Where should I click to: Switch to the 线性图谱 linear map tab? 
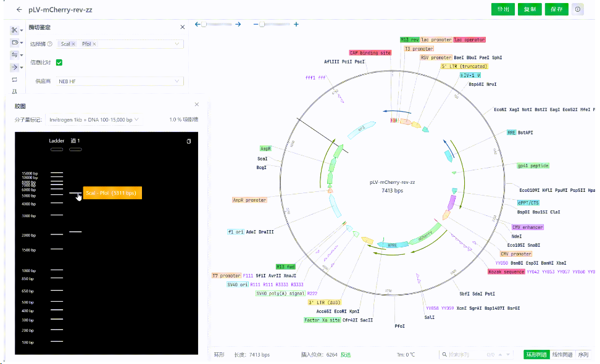coord(562,355)
